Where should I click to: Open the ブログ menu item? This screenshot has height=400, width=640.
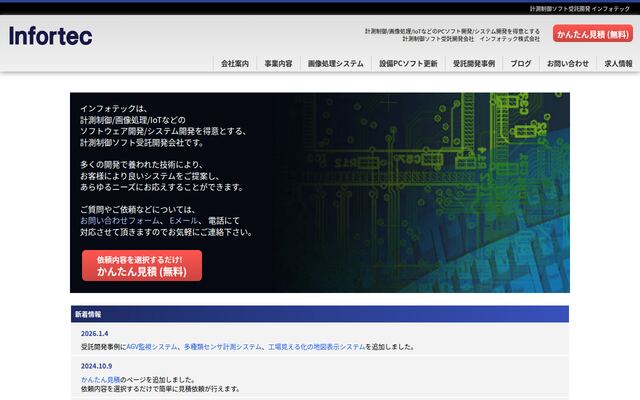[x=521, y=64]
